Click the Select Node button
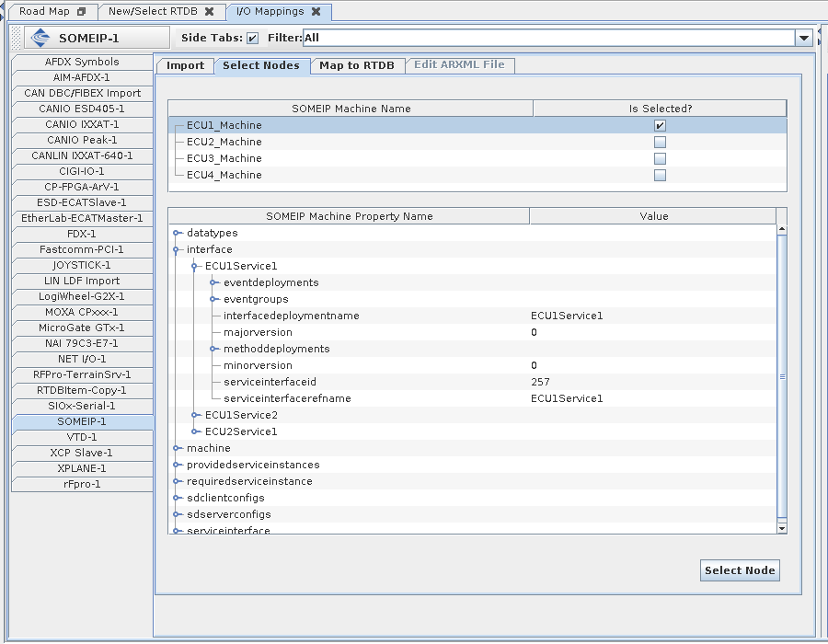Screen dimensions: 828x644 [740, 570]
